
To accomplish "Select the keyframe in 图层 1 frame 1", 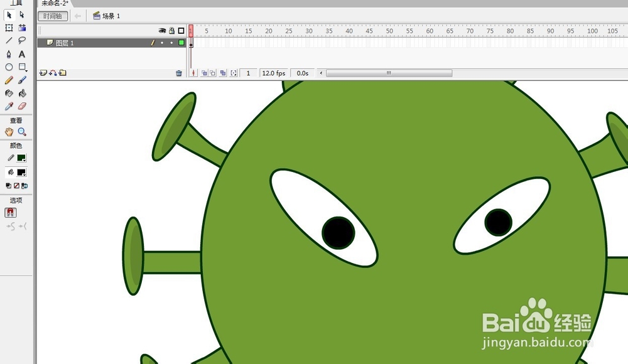I will (x=191, y=43).
